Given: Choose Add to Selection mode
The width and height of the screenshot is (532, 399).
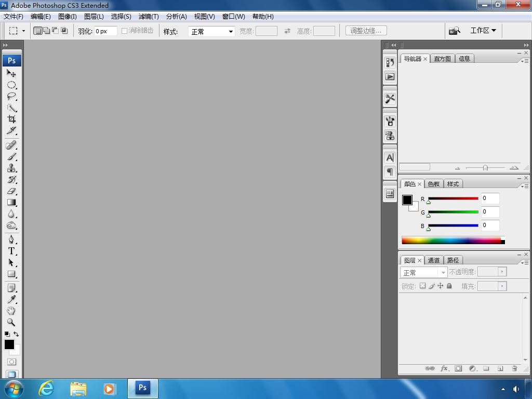Looking at the screenshot, I should click(47, 31).
